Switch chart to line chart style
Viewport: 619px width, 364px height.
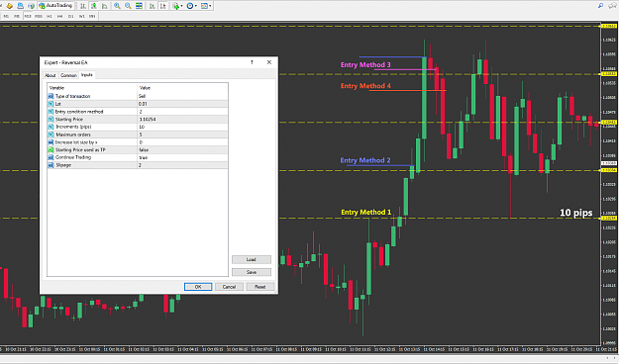(x=104, y=6)
